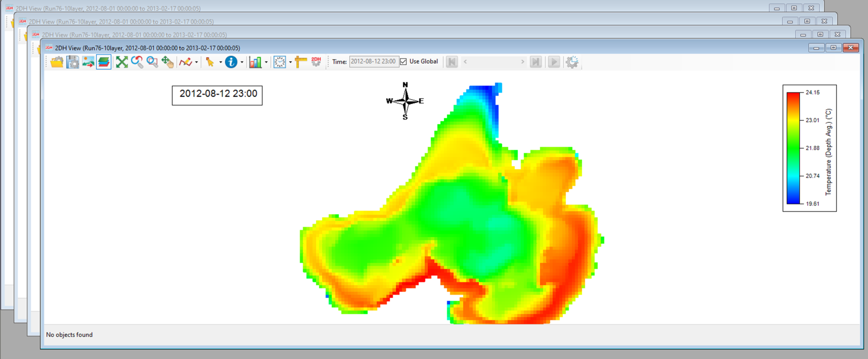Jump to the first time step
This screenshot has height=359, width=868.
452,62
